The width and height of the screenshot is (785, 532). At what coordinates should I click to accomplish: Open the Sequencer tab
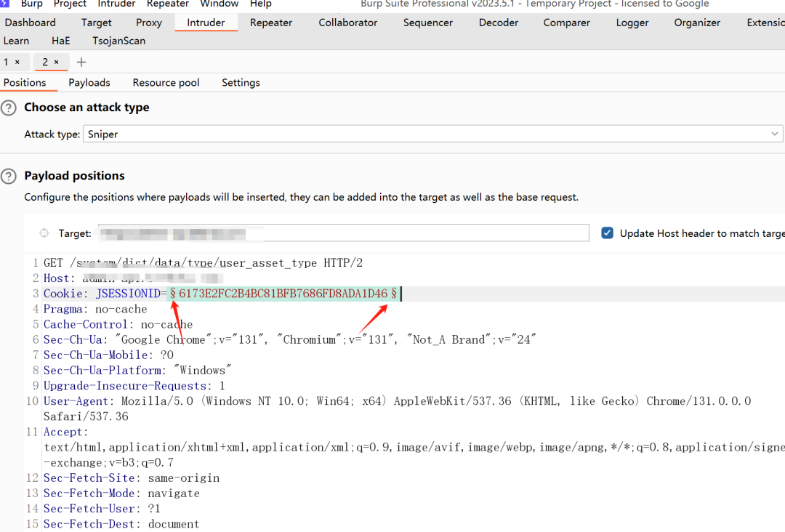[x=428, y=23]
